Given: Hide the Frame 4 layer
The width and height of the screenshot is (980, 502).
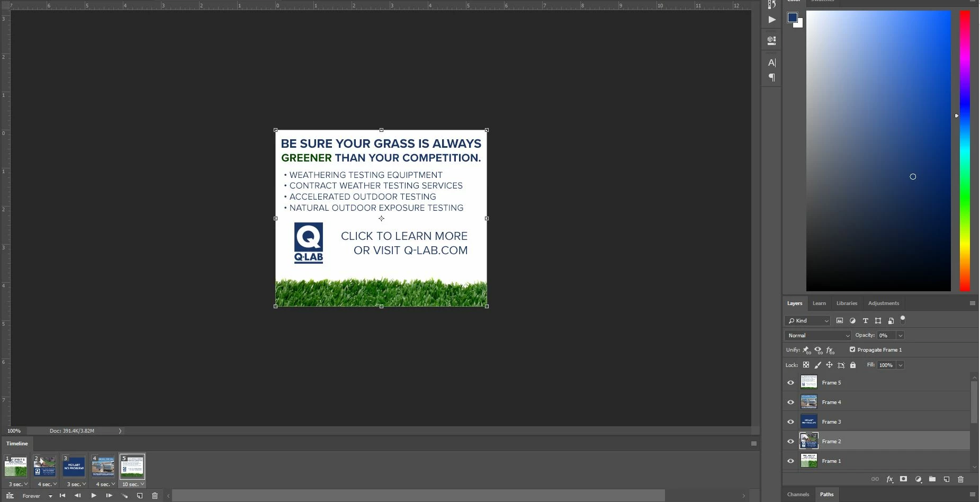Looking at the screenshot, I should (791, 402).
